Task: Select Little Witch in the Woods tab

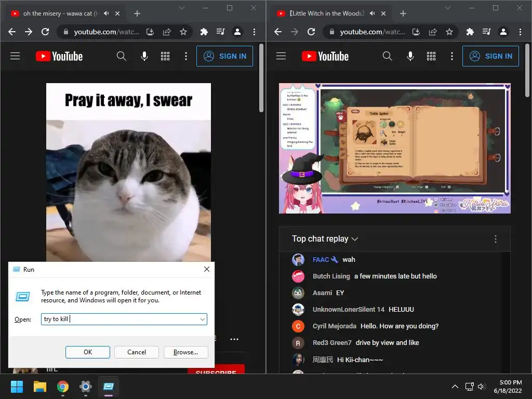Action: [332, 13]
